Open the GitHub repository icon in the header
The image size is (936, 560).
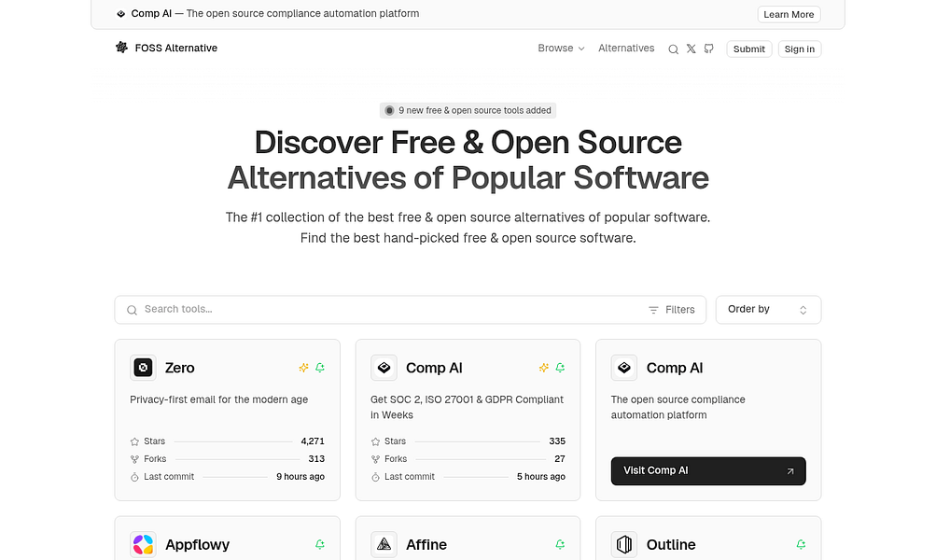709,48
